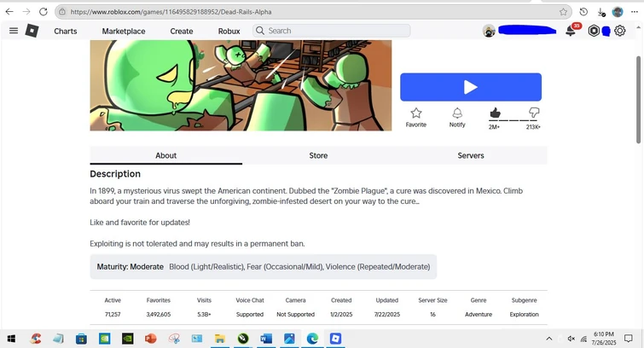This screenshot has height=348, width=644.
Task: Open Roblox notifications bell
Action: coord(571,31)
